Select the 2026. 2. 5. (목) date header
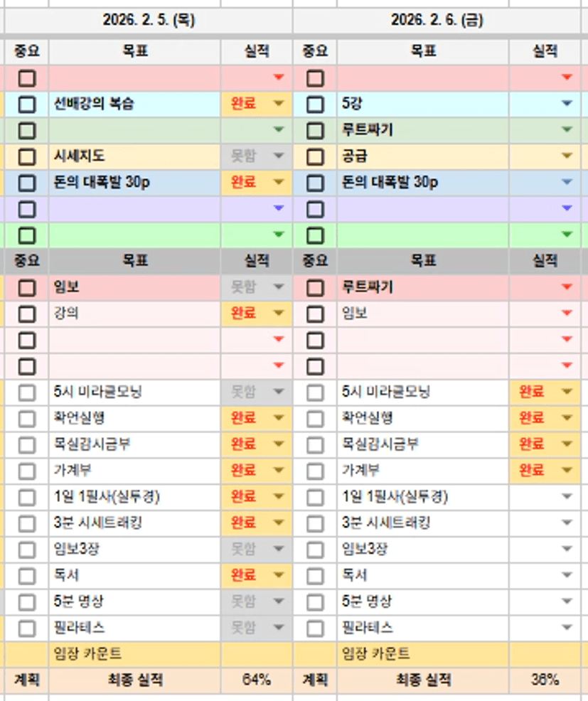The height and width of the screenshot is (701, 588). point(149,21)
